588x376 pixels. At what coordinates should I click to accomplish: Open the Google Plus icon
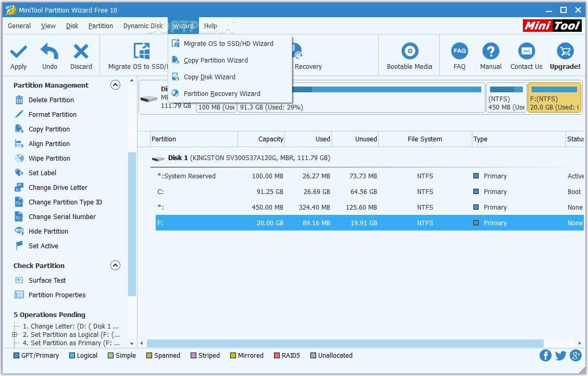[x=576, y=355]
